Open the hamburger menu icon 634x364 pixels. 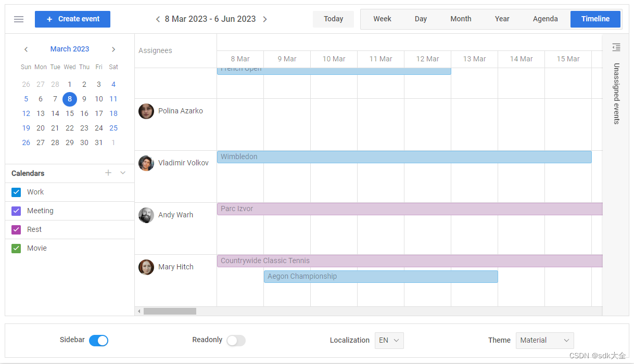[19, 19]
